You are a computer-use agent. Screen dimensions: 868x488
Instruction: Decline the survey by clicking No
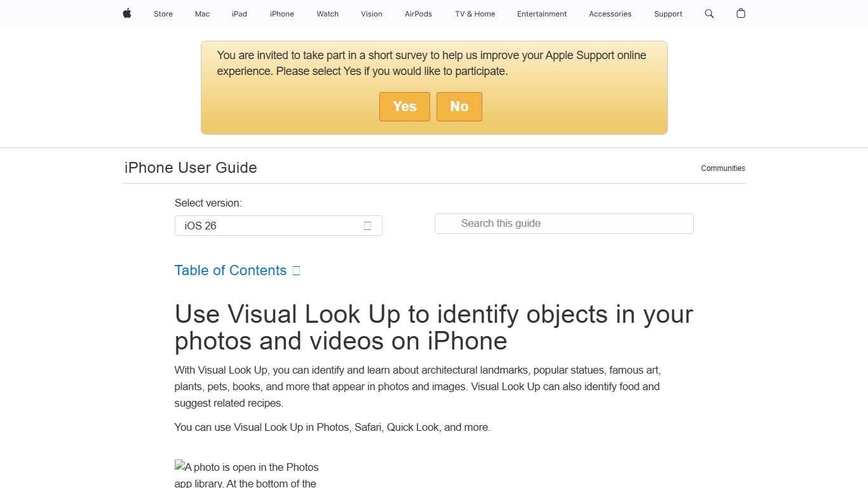click(459, 106)
